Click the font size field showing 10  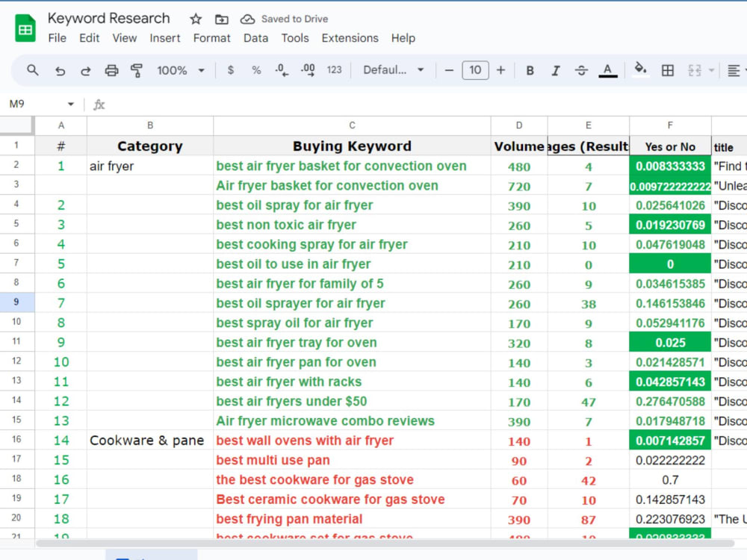click(475, 70)
